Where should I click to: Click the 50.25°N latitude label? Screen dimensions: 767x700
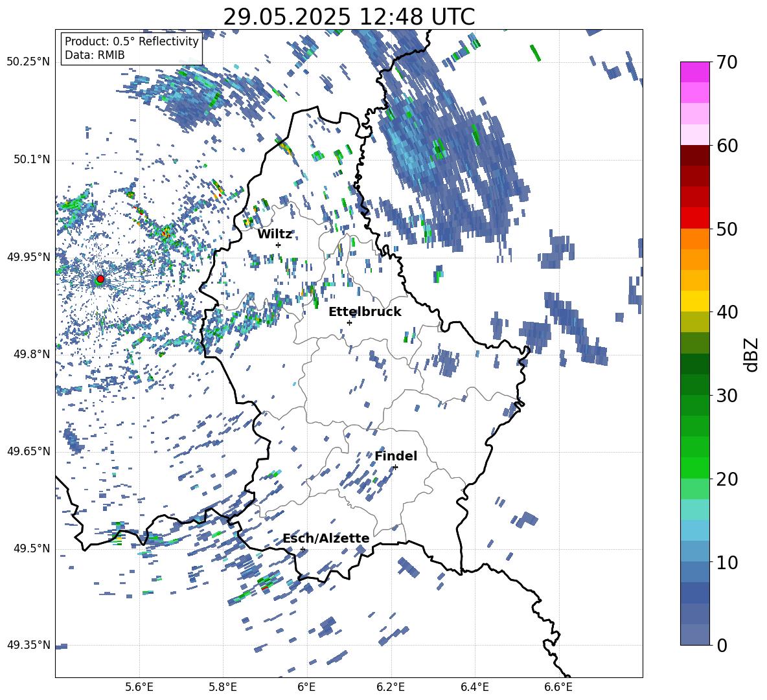coord(29,62)
